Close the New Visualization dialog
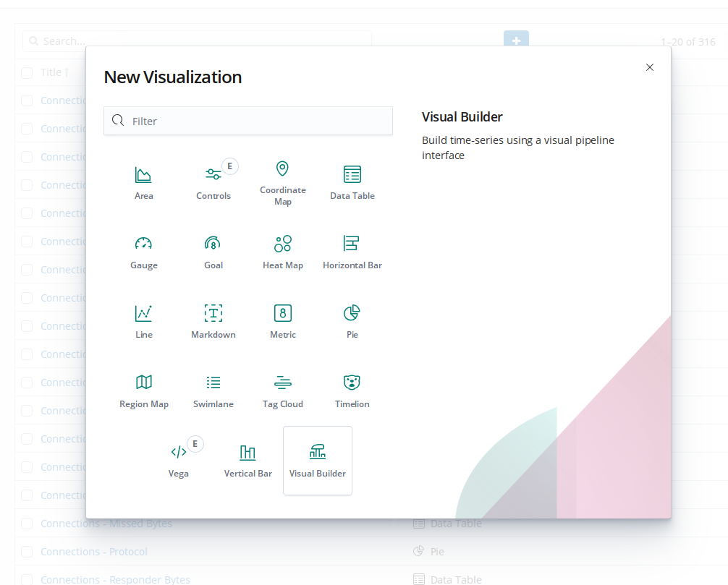 click(x=650, y=67)
